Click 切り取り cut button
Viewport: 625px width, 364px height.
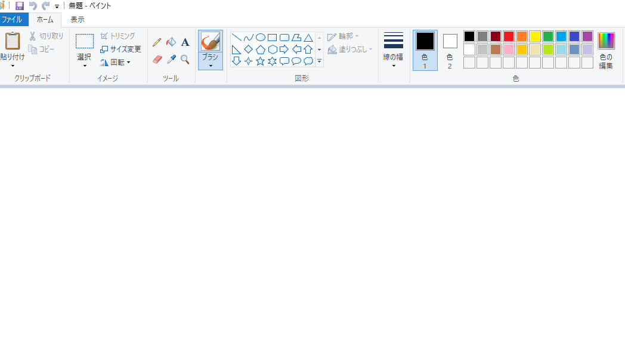[x=47, y=36]
